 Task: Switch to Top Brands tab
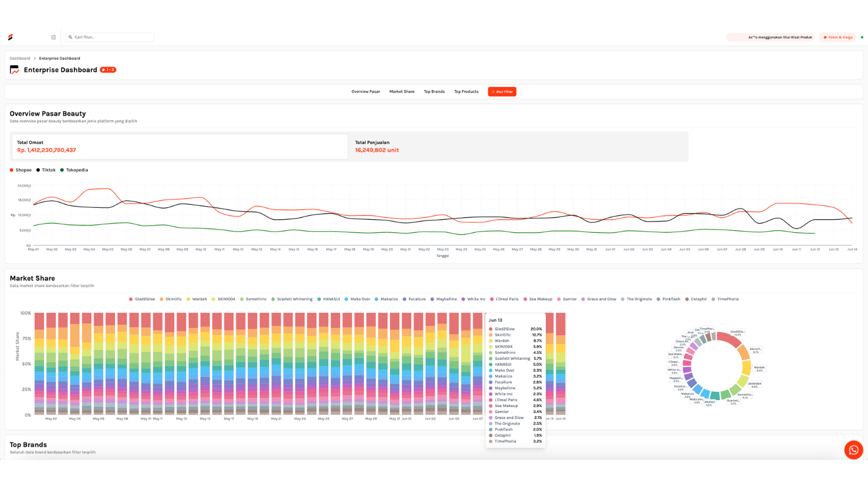click(x=434, y=92)
